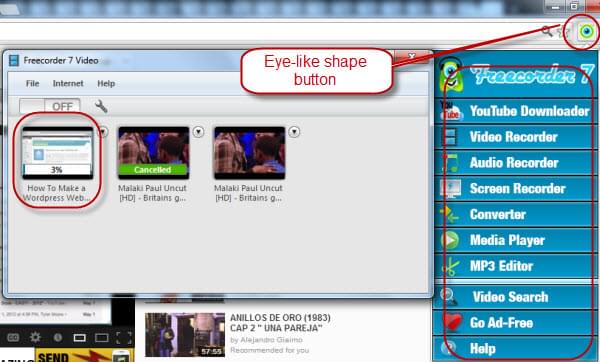Click the YouTube player settings gear

pyautogui.click(x=35, y=337)
